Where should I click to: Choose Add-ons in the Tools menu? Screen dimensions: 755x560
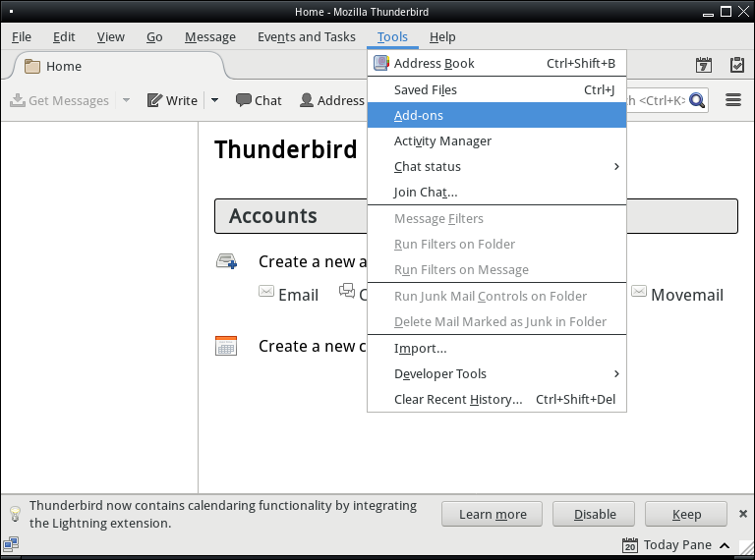(x=496, y=115)
